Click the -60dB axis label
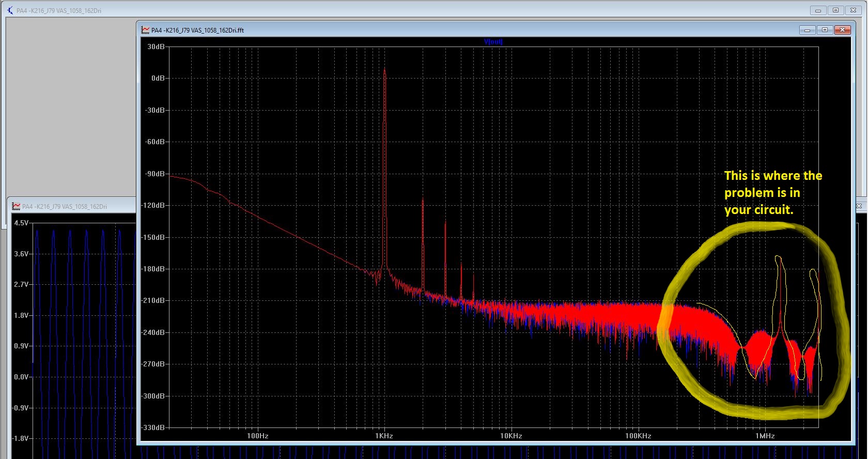 (155, 142)
